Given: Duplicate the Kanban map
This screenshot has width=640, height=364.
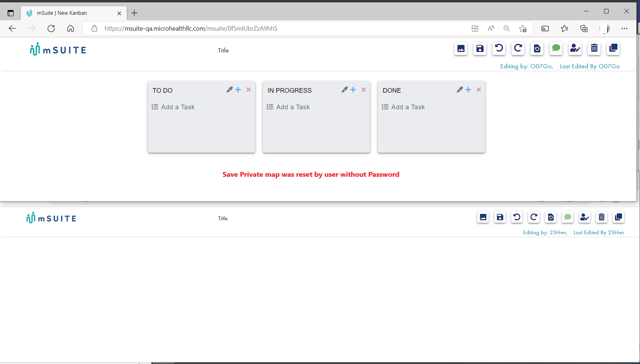Looking at the screenshot, I should click(613, 49).
